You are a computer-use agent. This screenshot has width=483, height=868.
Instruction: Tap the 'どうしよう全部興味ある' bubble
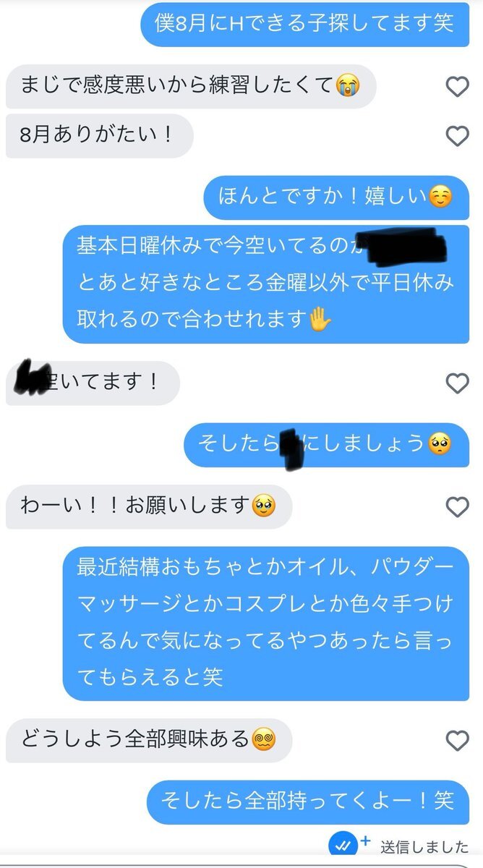(149, 740)
